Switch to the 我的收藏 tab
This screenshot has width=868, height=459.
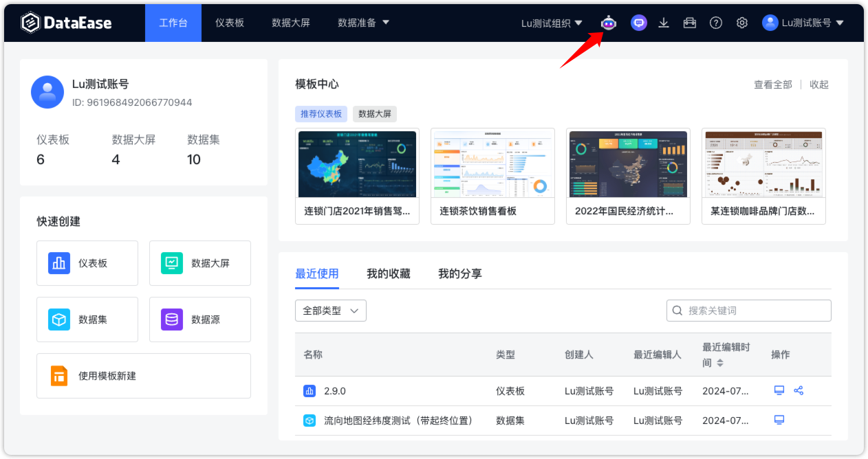pyautogui.click(x=389, y=273)
